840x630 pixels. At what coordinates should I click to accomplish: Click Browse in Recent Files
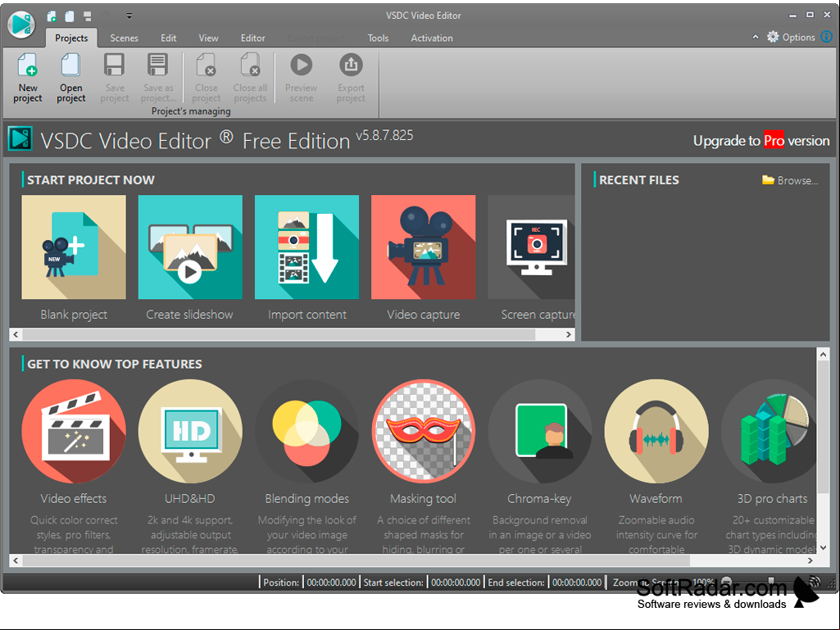point(797,180)
